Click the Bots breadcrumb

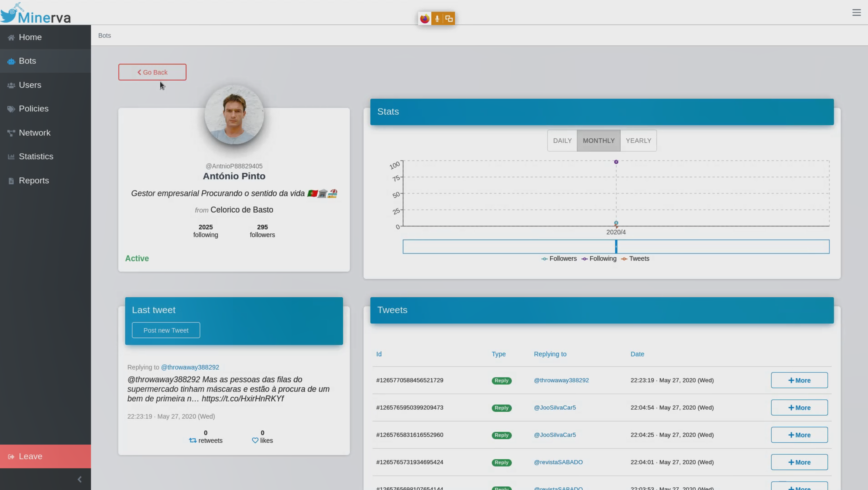[x=104, y=35]
